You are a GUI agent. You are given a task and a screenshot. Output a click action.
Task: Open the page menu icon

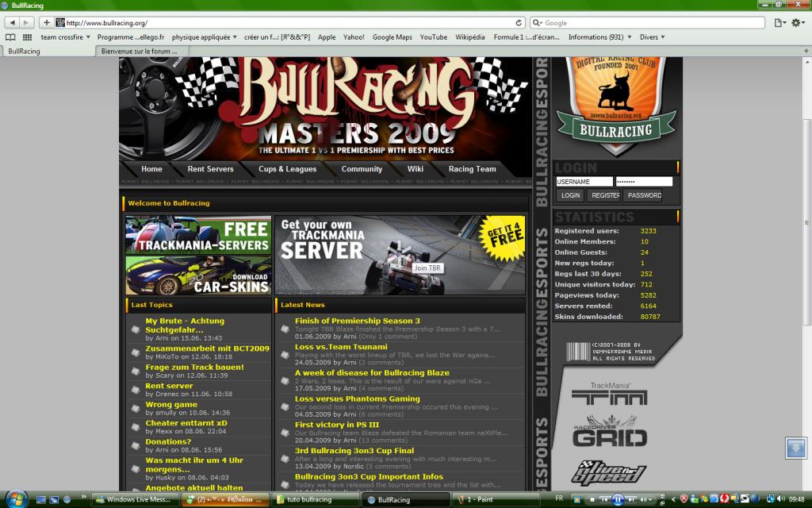pos(779,23)
